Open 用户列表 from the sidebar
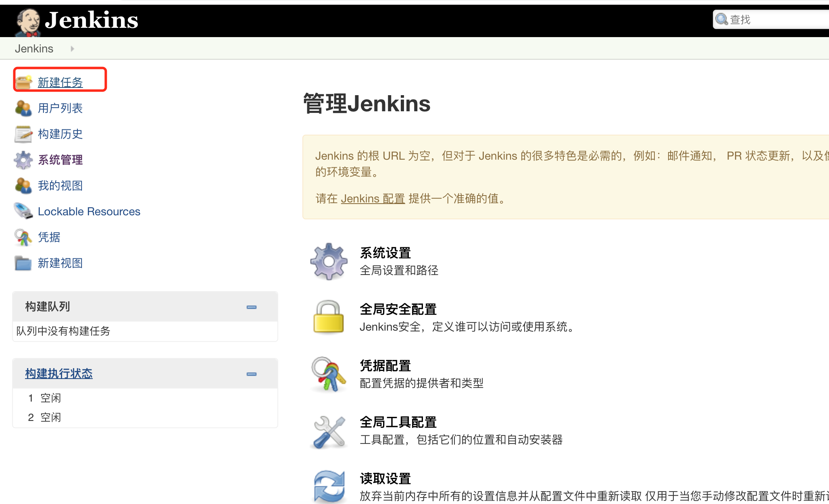The image size is (829, 504). tap(60, 108)
